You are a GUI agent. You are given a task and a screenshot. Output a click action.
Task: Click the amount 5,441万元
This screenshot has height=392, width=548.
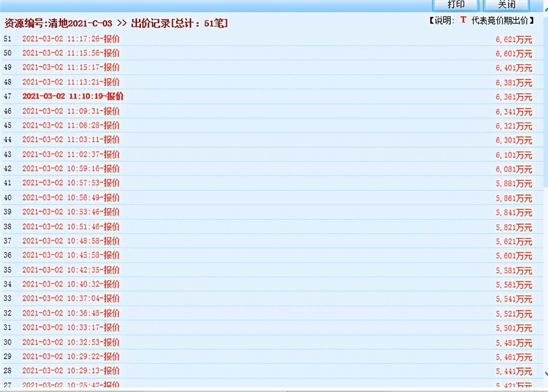pos(514,371)
